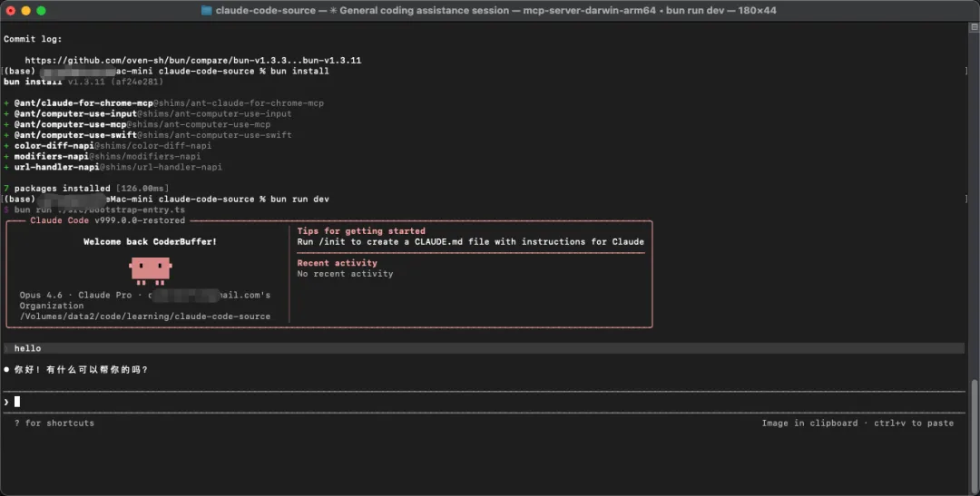The height and width of the screenshot is (496, 980).
Task: Click the "hello" user message line
Action: click(483, 348)
